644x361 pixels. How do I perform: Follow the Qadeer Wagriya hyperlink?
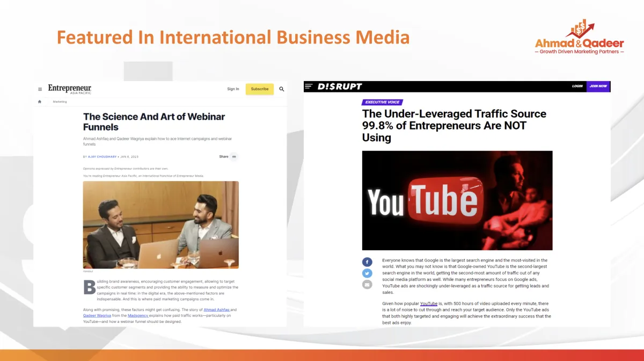point(98,316)
